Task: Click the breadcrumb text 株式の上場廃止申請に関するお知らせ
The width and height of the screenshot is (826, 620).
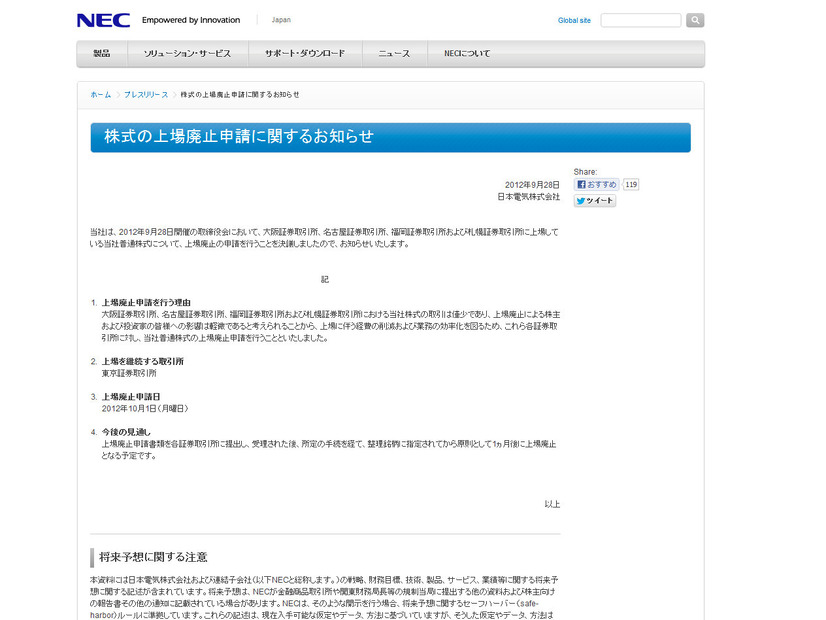Action: [240, 95]
